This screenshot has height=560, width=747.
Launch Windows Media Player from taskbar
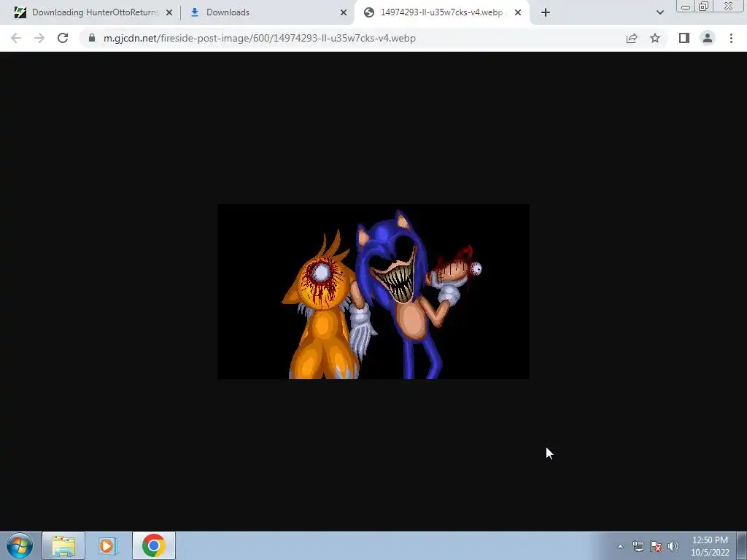click(107, 545)
